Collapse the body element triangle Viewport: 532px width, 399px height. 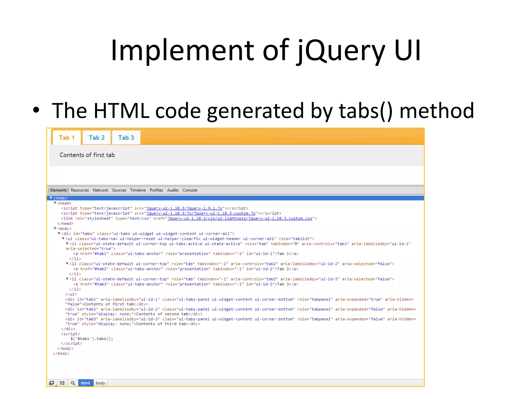coord(55,228)
